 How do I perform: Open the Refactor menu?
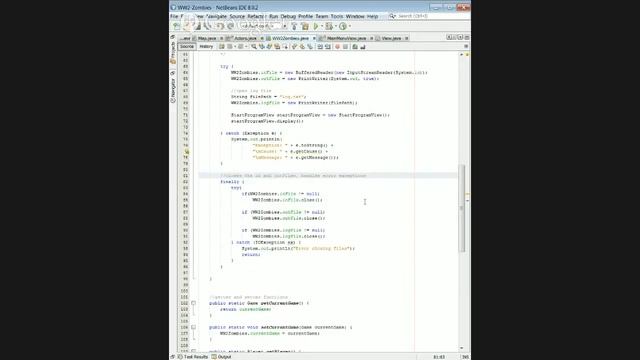[256, 16]
